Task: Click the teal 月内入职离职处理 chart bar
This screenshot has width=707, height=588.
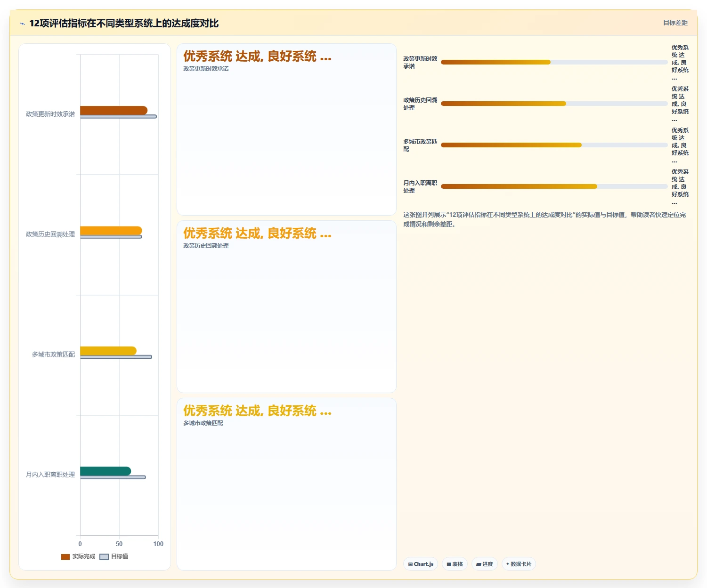Action: point(106,471)
